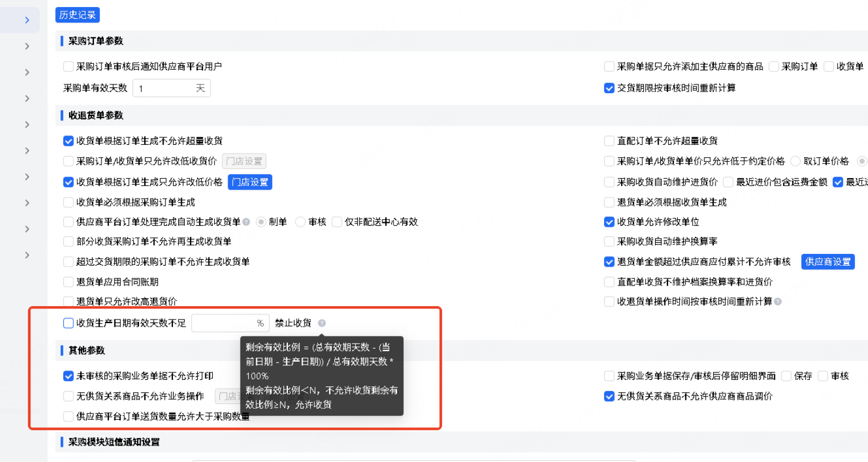Image resolution: width=868 pixels, height=462 pixels.
Task: Tick 采购单据只允许添加主供应商的商品 checkbox
Action: click(609, 67)
